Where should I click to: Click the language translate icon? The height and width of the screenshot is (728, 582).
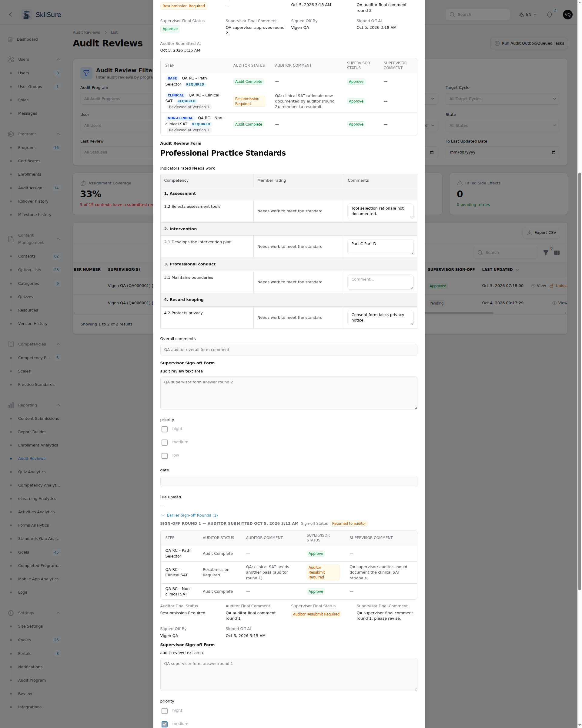coord(521,15)
